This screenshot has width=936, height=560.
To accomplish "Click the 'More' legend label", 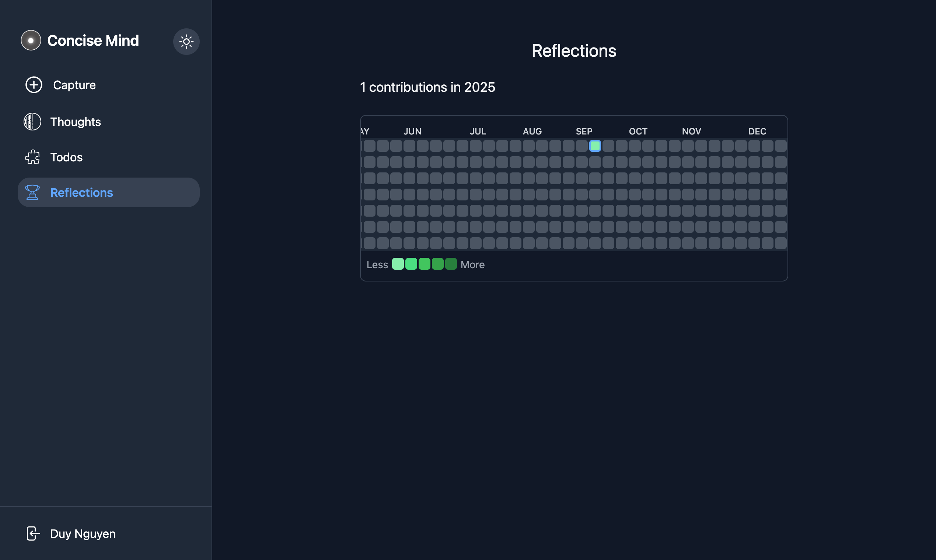I will pos(472,265).
